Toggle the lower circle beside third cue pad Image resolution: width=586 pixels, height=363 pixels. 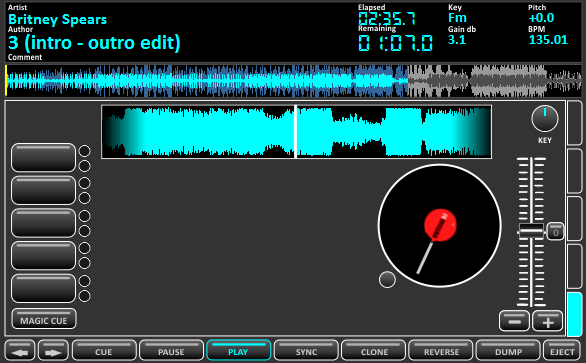(85, 231)
